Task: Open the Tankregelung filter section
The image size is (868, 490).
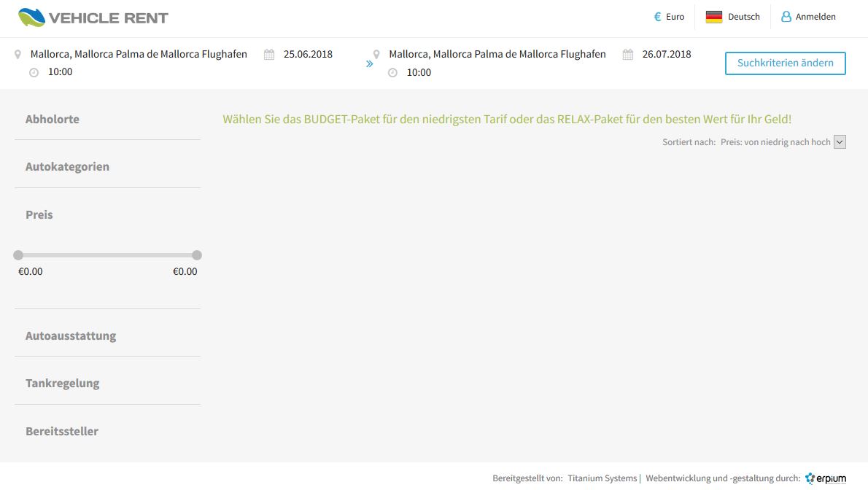Action: click(62, 383)
